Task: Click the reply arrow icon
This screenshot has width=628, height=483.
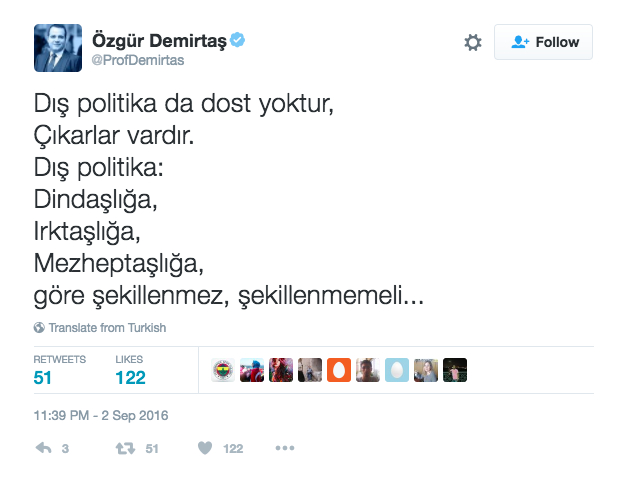Action: pos(43,448)
